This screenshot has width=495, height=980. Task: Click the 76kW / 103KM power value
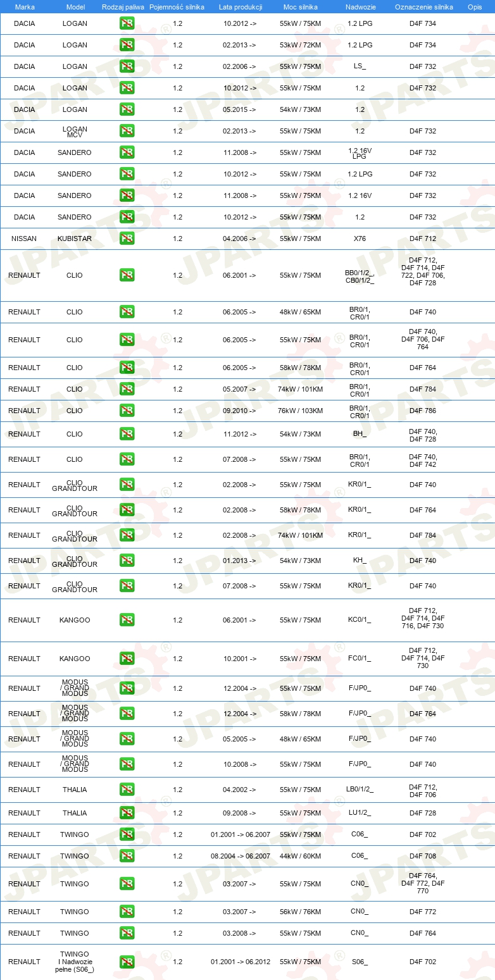(301, 411)
